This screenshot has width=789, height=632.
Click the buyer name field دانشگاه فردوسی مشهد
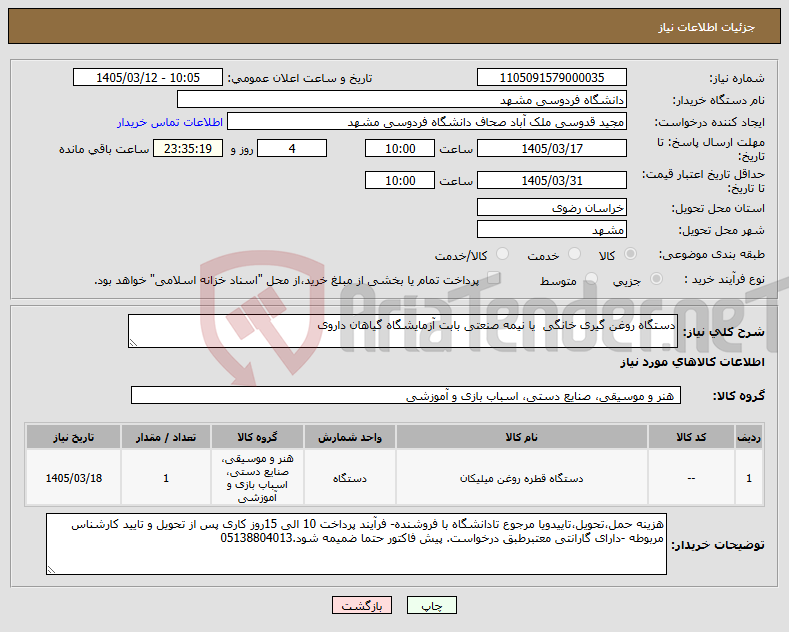[402, 100]
